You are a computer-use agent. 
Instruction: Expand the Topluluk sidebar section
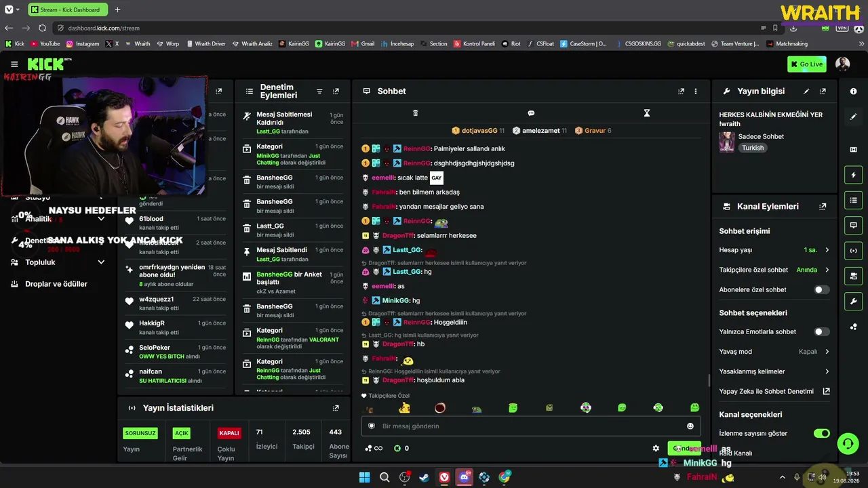(101, 262)
